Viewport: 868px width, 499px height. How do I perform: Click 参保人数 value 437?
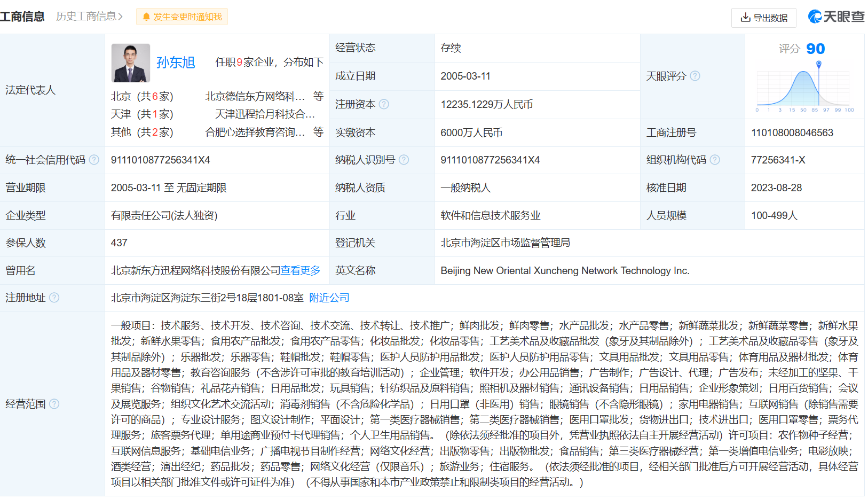tap(119, 243)
